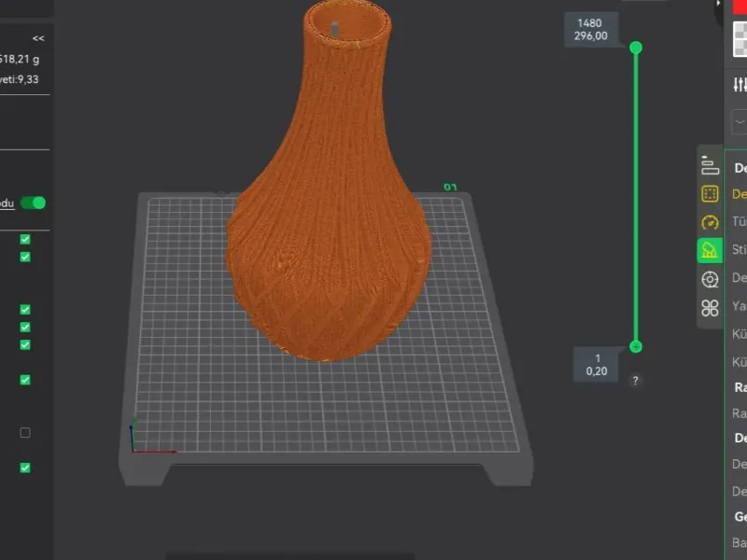Open the four-leaf clover settings icon
This screenshot has width=747, height=560.
coord(710,308)
